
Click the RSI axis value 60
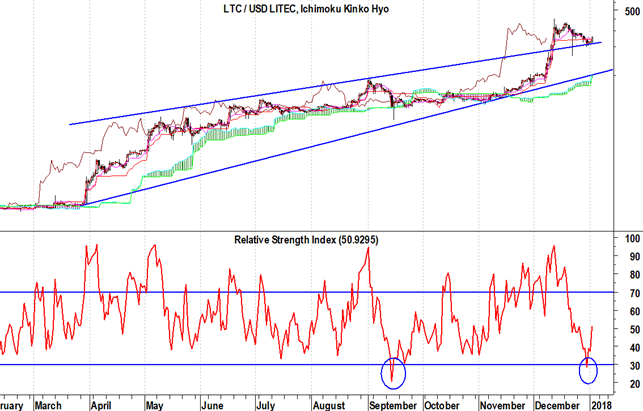(634, 311)
